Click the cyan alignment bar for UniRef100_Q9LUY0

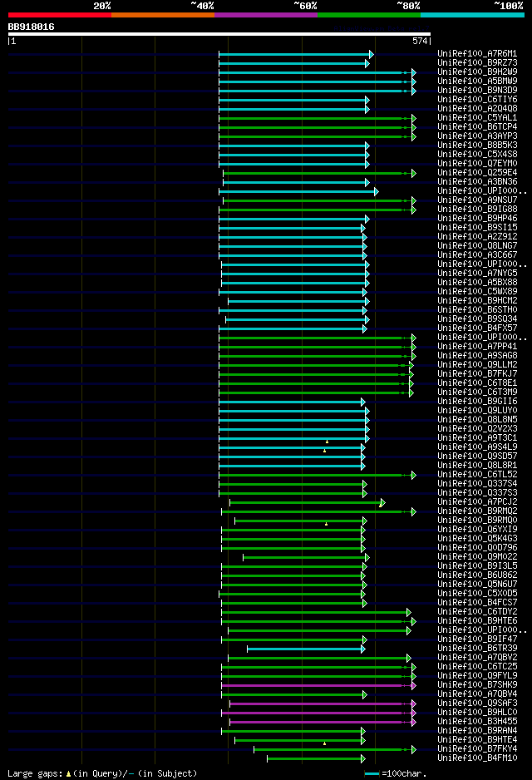pyautogui.click(x=293, y=412)
